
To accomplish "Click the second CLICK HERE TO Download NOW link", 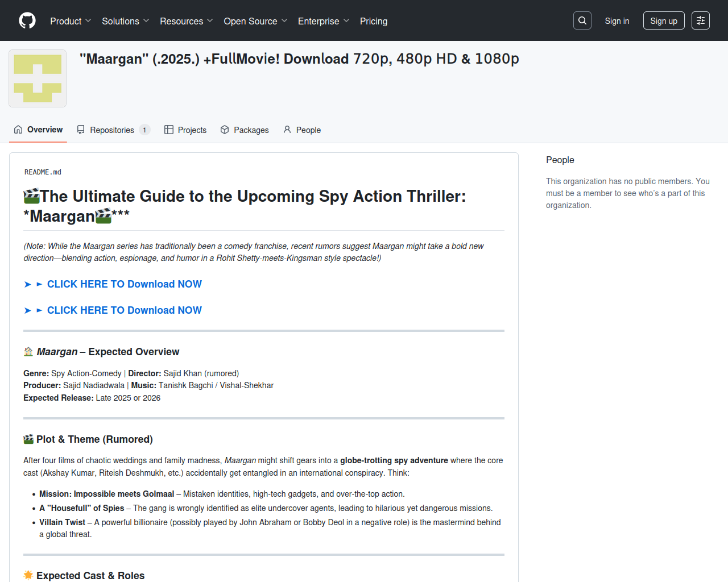I will coord(124,310).
